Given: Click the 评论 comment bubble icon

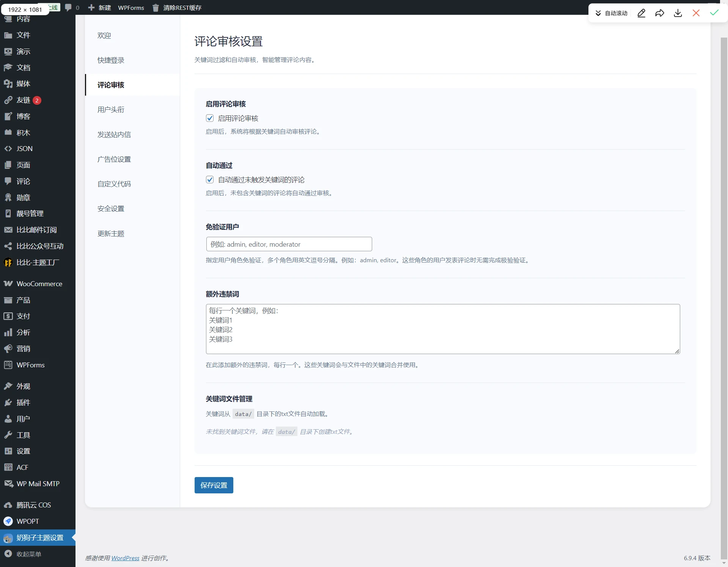Looking at the screenshot, I should [x=8, y=181].
